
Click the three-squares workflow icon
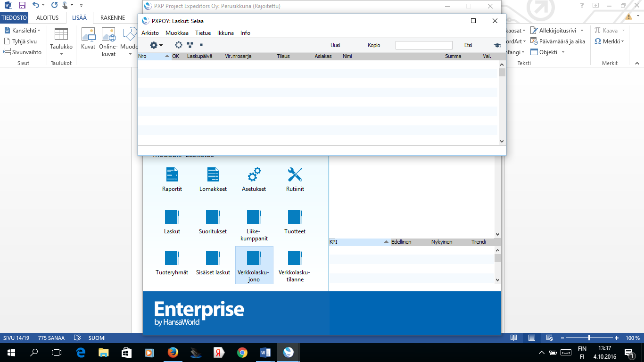(x=190, y=45)
